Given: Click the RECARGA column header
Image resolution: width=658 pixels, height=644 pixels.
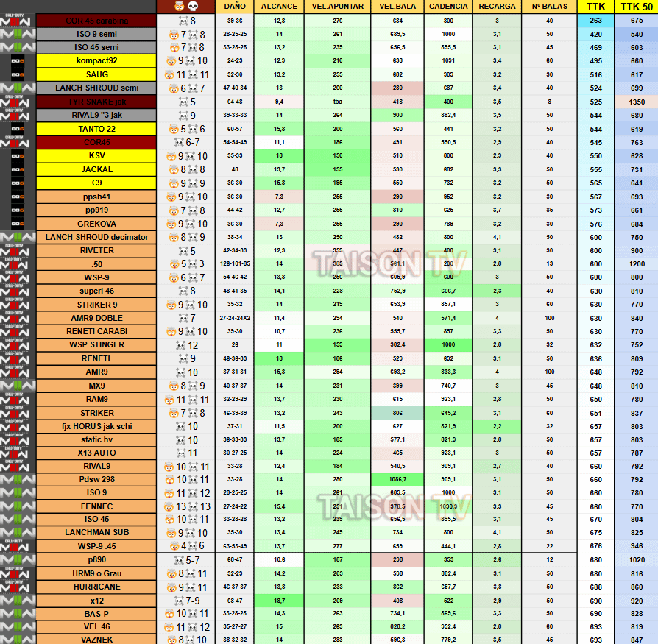Looking at the screenshot, I should (x=496, y=7).
